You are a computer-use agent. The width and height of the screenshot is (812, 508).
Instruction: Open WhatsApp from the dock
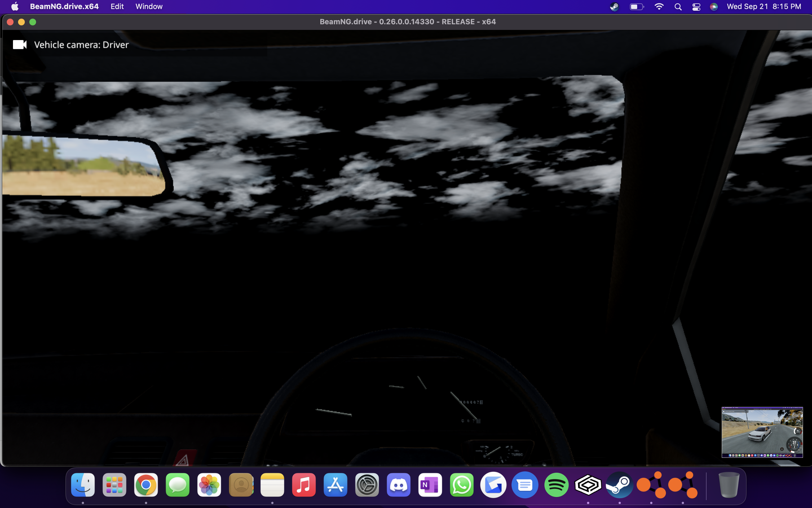coord(462,485)
